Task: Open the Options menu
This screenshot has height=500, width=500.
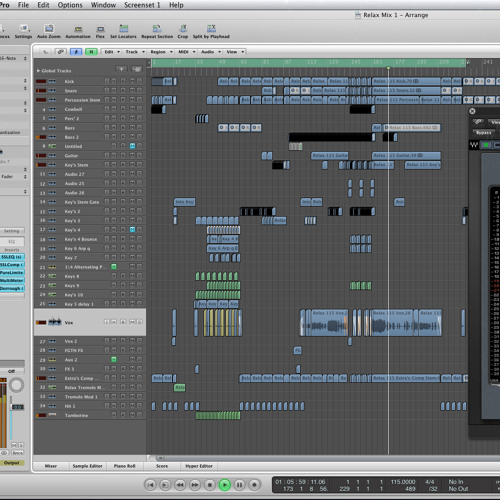Action: click(x=70, y=5)
